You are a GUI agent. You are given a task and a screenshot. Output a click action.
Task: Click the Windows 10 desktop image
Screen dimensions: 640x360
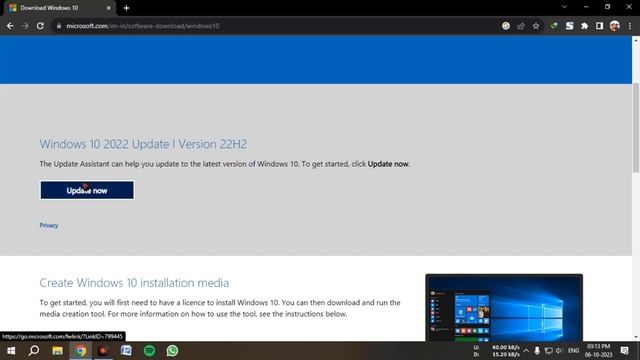click(504, 308)
